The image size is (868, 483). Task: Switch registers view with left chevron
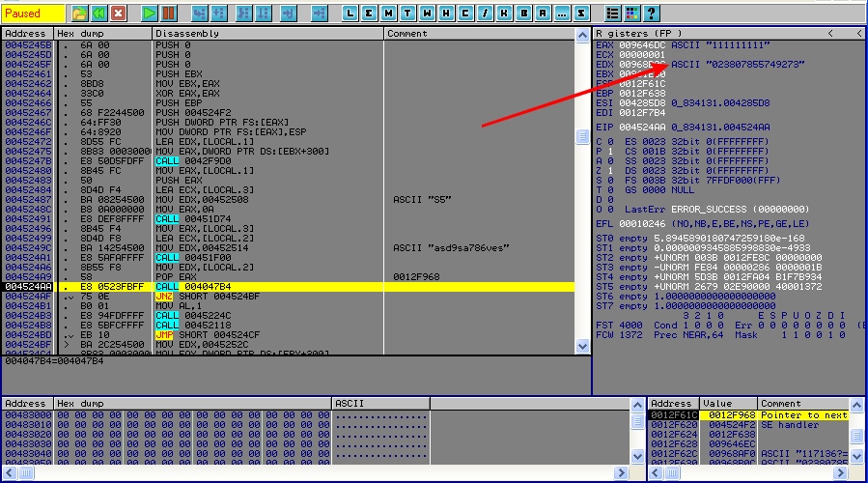click(x=830, y=33)
